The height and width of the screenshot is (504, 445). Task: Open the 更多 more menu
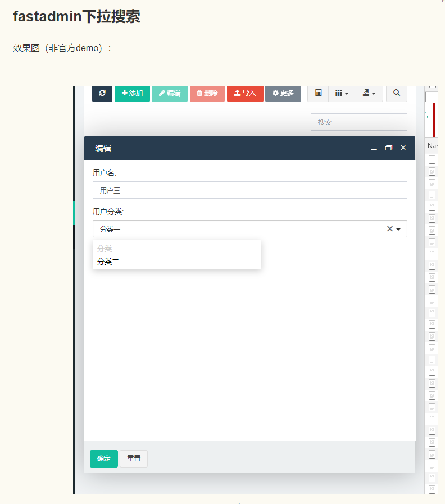pyautogui.click(x=283, y=94)
